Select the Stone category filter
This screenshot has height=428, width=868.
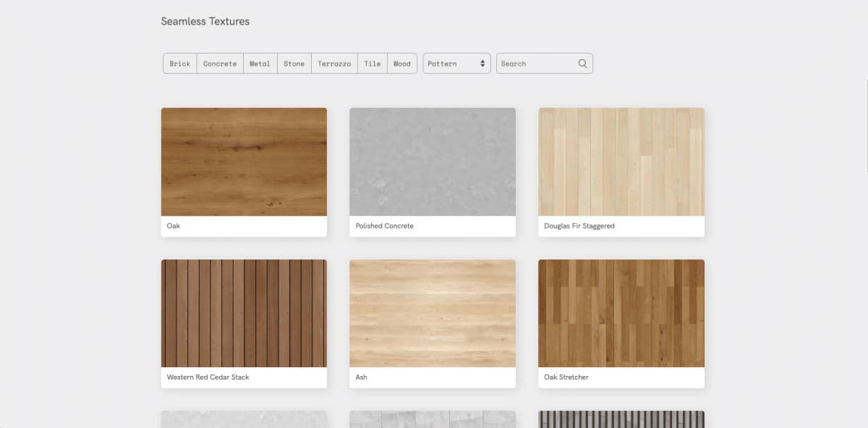click(x=294, y=64)
